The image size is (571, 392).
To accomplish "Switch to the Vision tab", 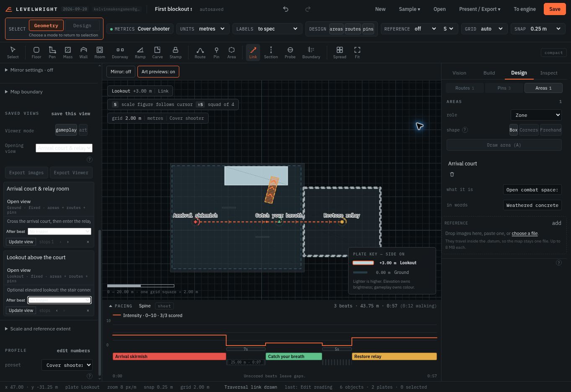I will tap(459, 73).
